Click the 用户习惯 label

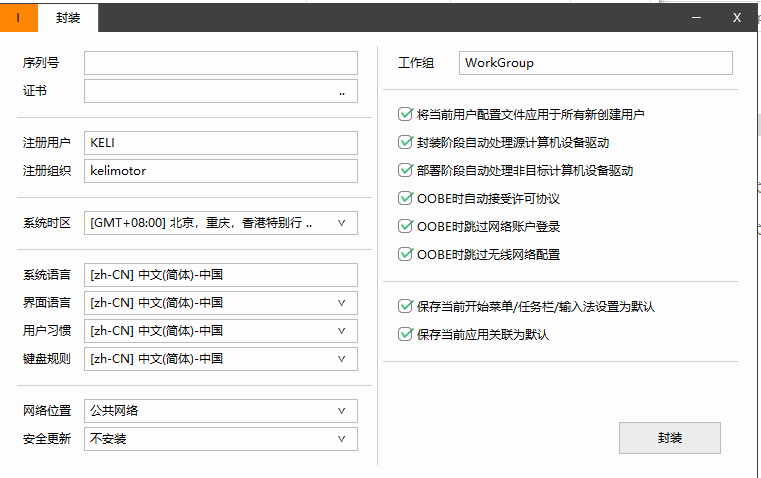[47, 331]
